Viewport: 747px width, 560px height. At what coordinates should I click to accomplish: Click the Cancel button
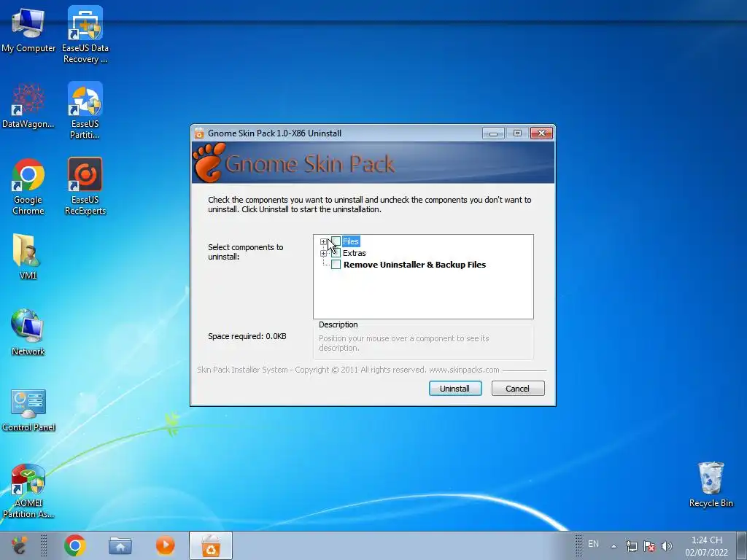tap(518, 389)
